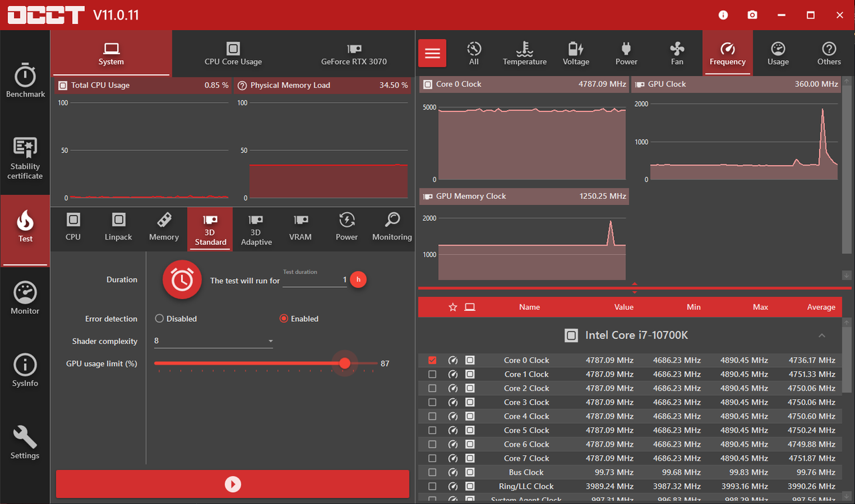Click the Core 6 Clock row name
This screenshot has width=855, height=504.
pyautogui.click(x=526, y=444)
